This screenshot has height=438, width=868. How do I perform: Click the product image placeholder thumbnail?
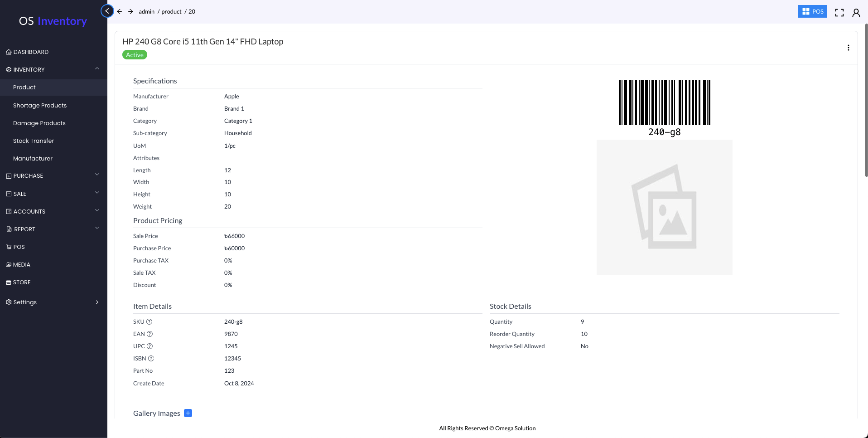click(664, 207)
